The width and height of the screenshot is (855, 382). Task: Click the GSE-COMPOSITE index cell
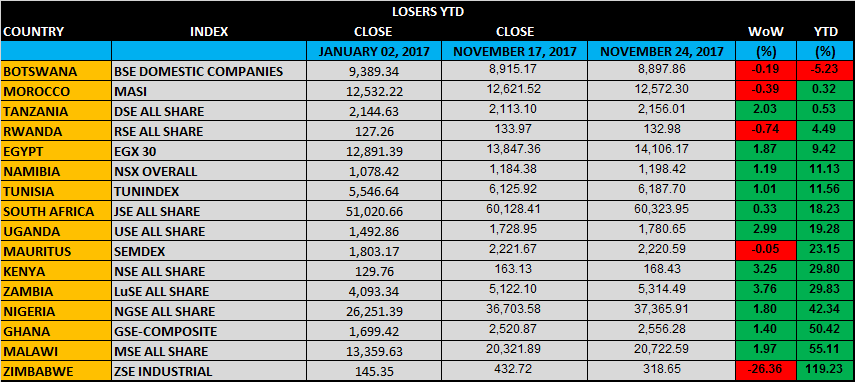[x=208, y=331]
